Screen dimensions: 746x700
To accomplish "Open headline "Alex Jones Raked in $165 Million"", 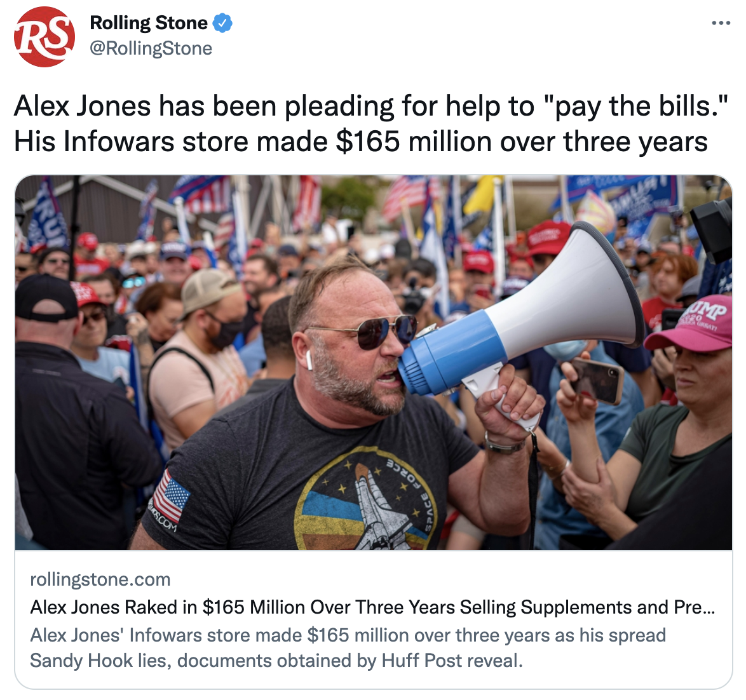I will click(372, 607).
